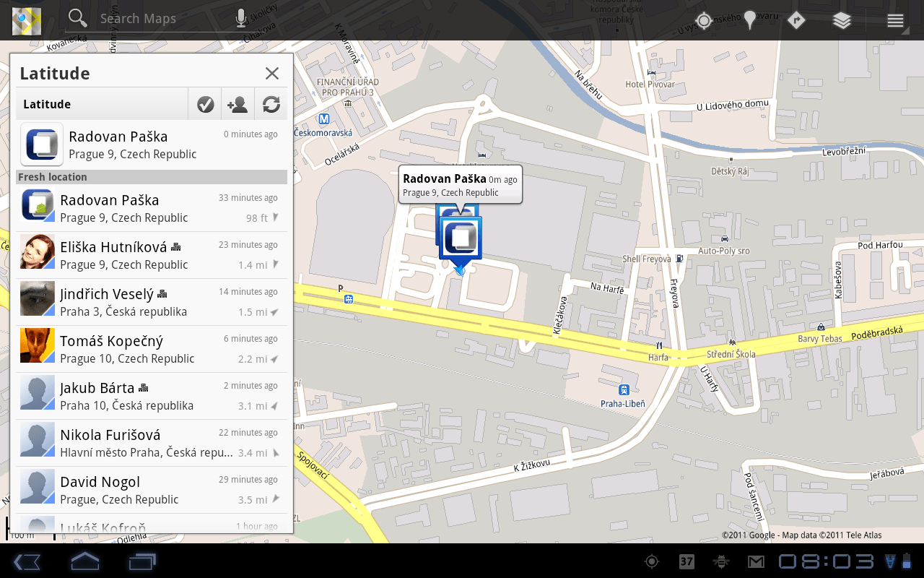Tap the Praha-Libeň train station icon
Screen dimensions: 924x578
click(x=624, y=390)
